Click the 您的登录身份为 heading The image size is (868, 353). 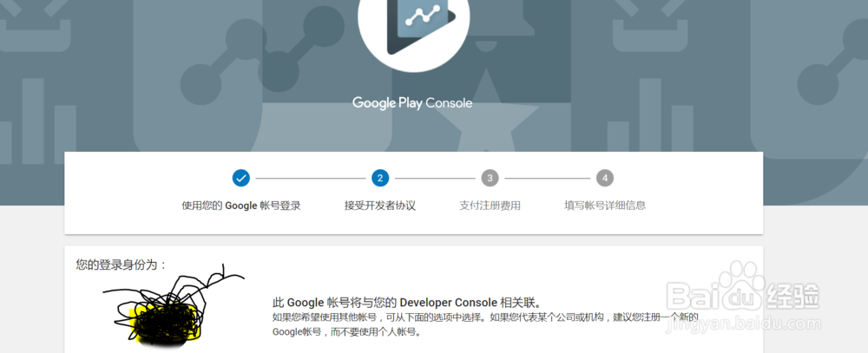[x=122, y=265]
